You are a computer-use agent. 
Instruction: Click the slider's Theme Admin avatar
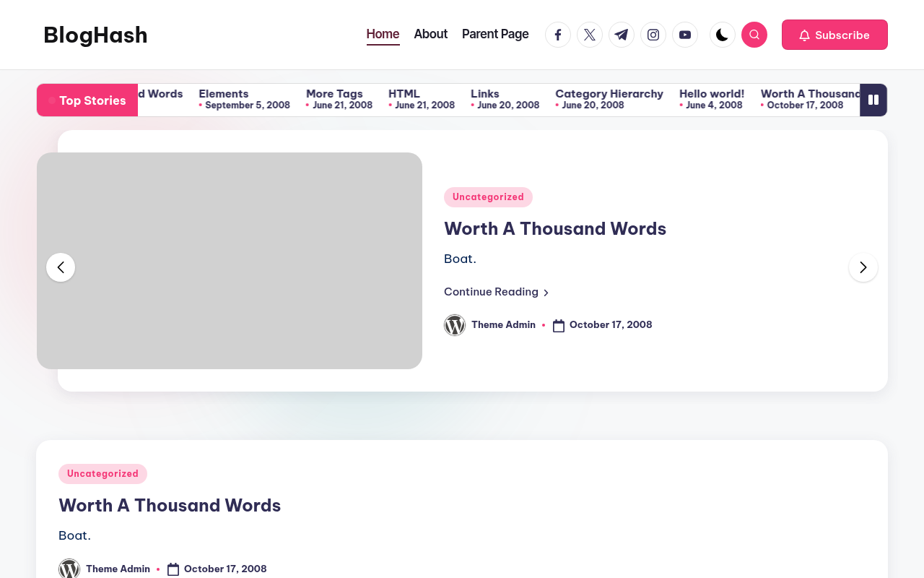[x=455, y=325]
